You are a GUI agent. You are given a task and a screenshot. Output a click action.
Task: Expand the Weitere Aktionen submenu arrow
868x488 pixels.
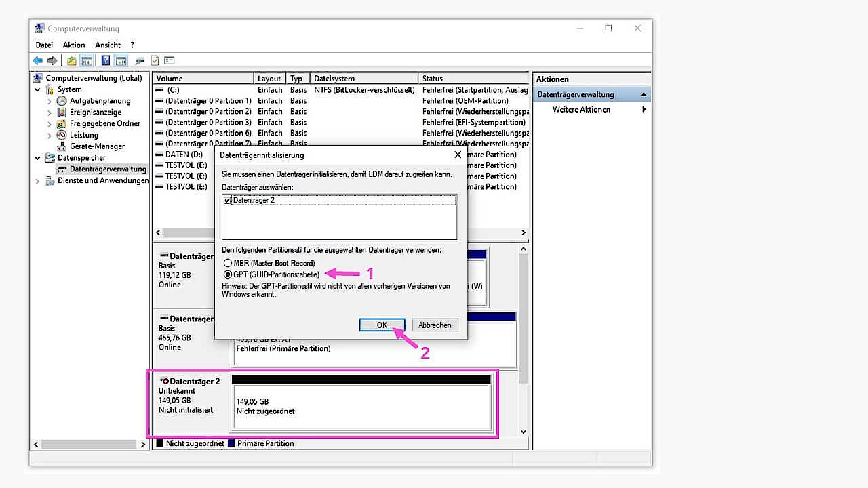644,110
